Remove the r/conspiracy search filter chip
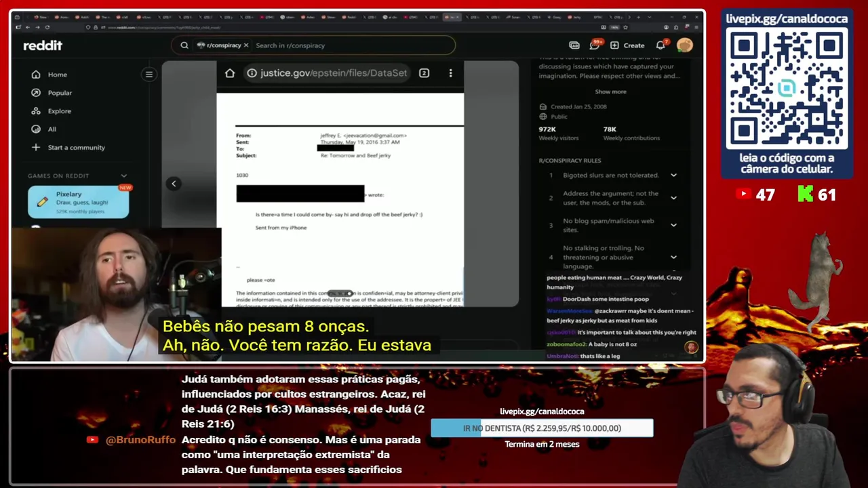 246,45
